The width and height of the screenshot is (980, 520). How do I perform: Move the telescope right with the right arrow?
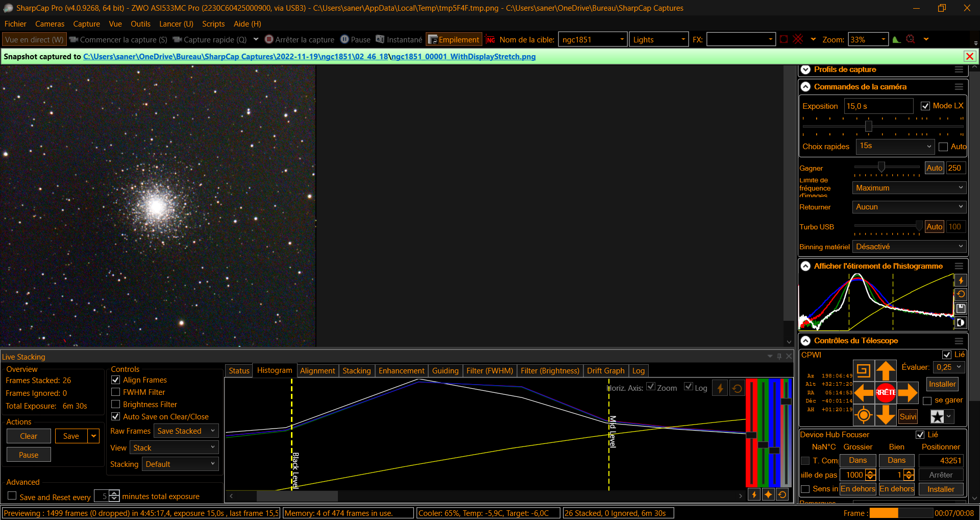click(x=908, y=392)
